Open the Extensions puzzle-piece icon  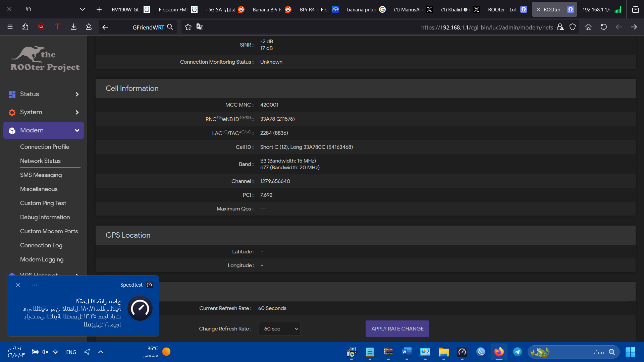point(25,27)
